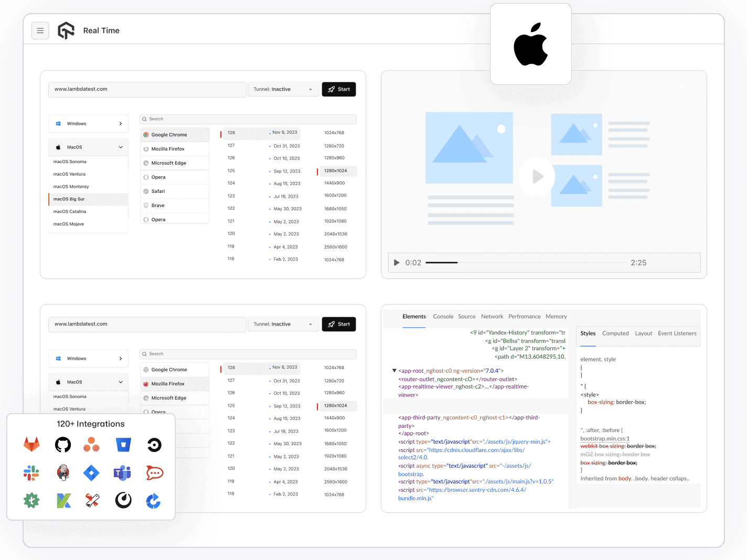Expand the MacOS version dropdown
Viewport: 747px width, 560px height.
click(88, 147)
